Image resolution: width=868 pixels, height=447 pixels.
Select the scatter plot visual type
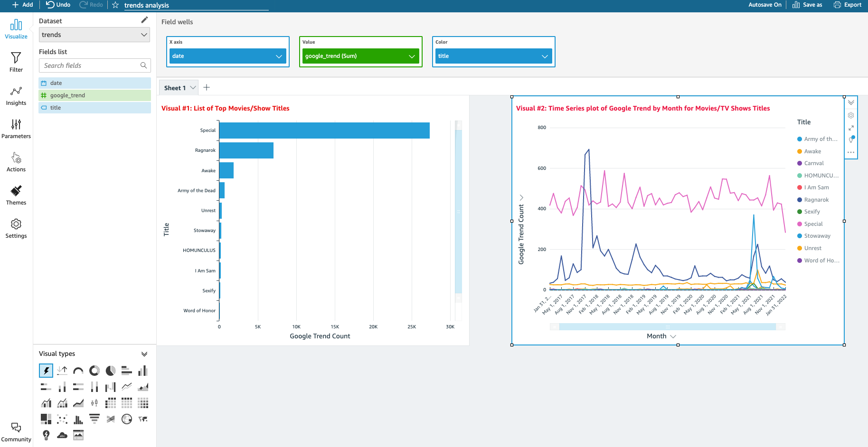[x=62, y=419]
